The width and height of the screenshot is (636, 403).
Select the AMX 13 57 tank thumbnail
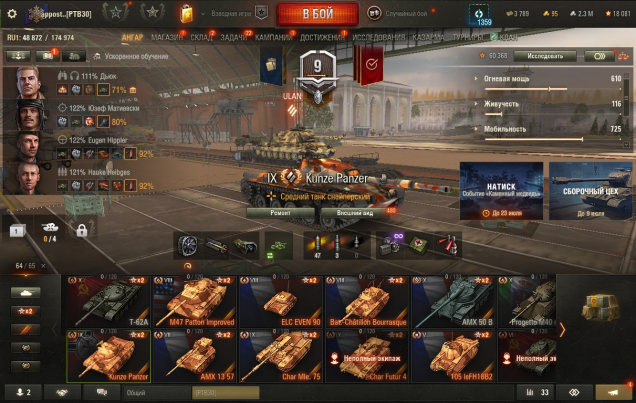(x=195, y=356)
